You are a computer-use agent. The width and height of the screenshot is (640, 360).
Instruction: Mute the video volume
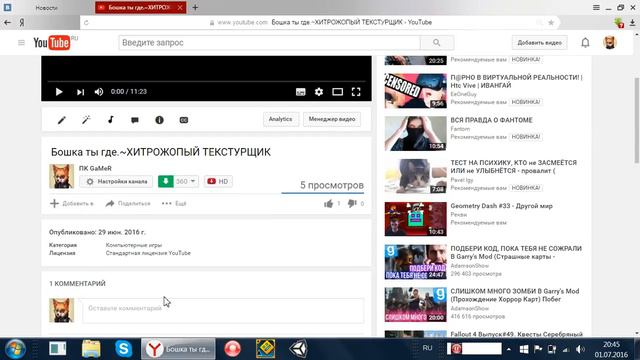pyautogui.click(x=99, y=92)
